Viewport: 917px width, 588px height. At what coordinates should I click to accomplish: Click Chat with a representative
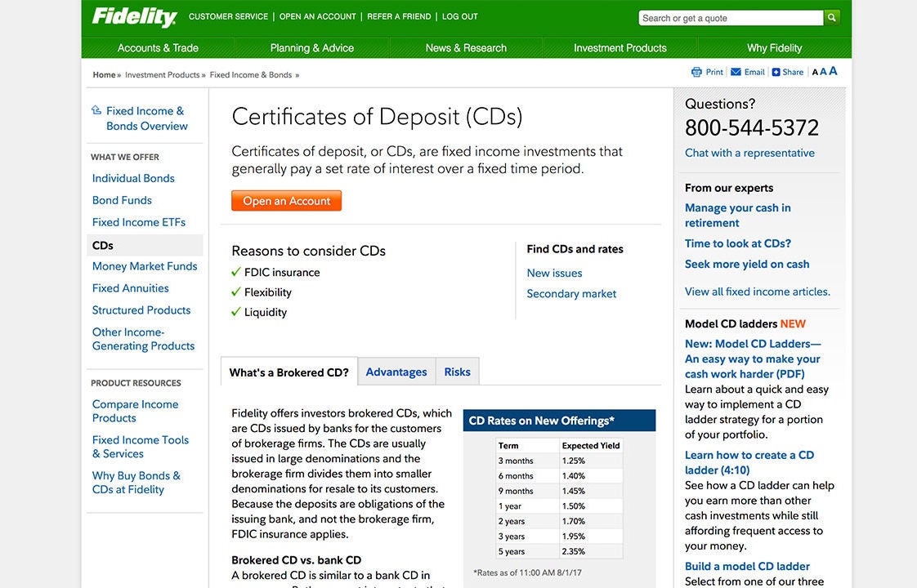coord(749,153)
